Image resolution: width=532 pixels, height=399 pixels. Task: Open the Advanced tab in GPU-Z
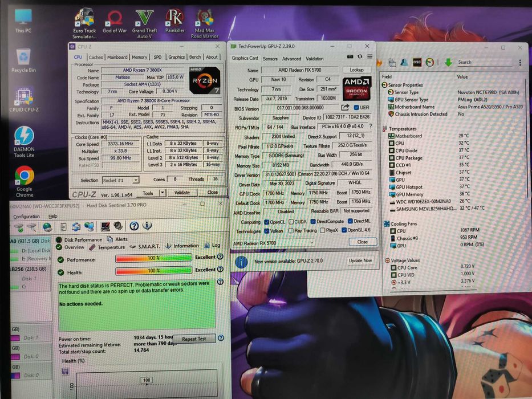(x=291, y=59)
